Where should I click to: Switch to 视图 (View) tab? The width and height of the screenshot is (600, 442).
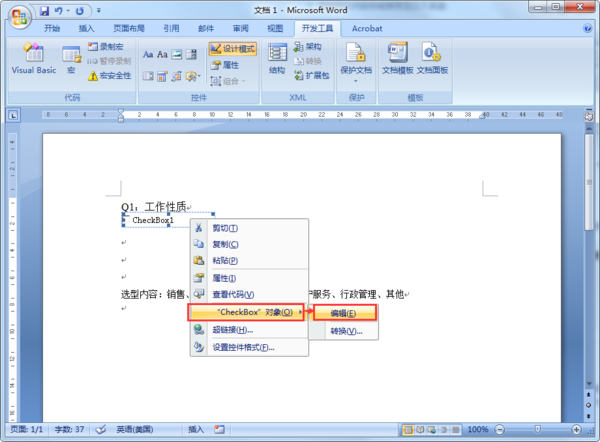275,28
